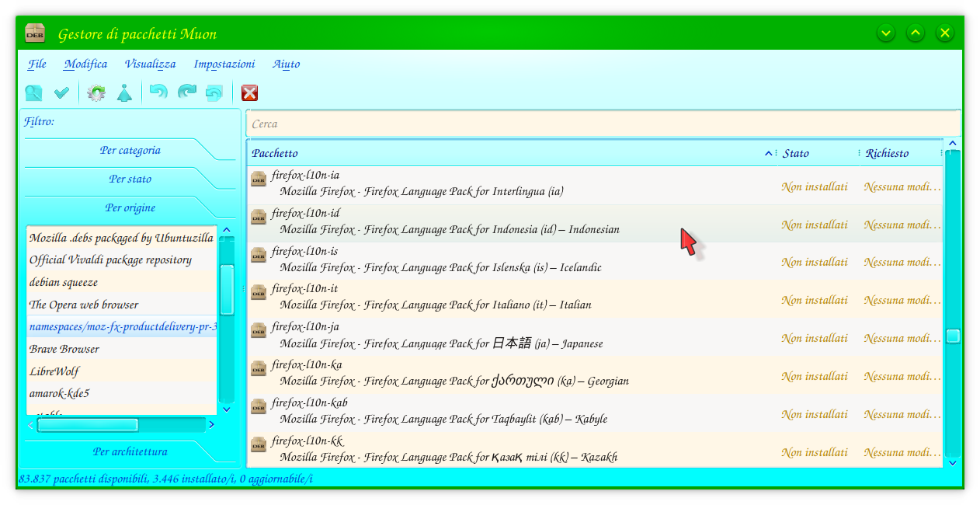Click the revert-all page arrow icon

click(214, 93)
